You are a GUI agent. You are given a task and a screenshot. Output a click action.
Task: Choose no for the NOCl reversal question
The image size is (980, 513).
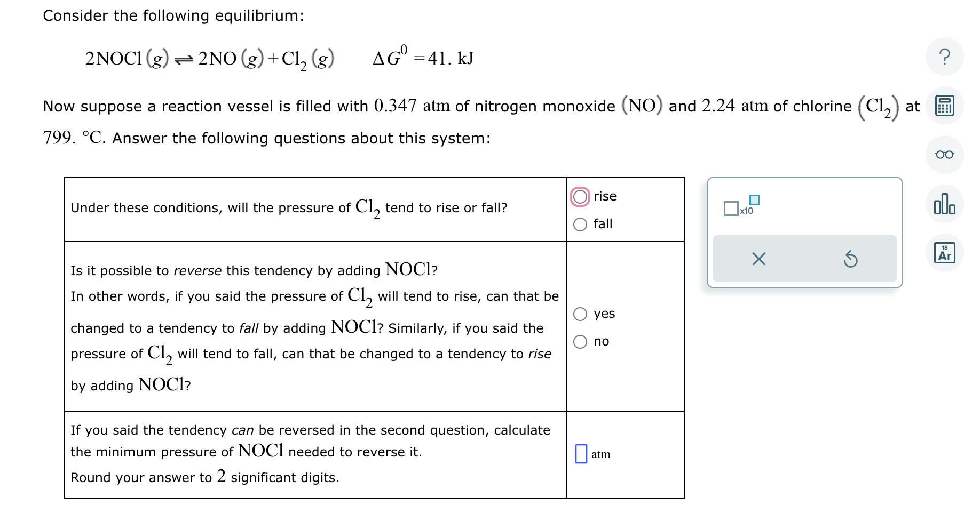(x=580, y=342)
